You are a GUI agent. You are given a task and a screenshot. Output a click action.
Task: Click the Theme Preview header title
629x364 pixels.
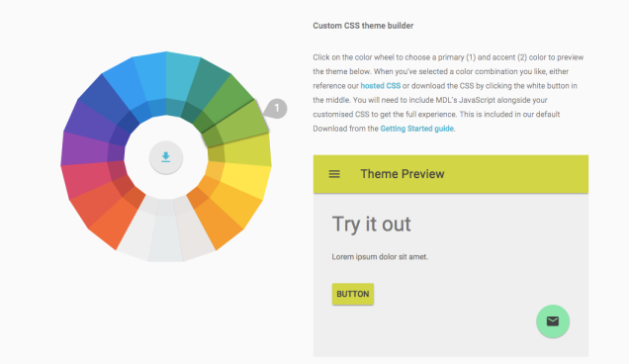coord(403,174)
